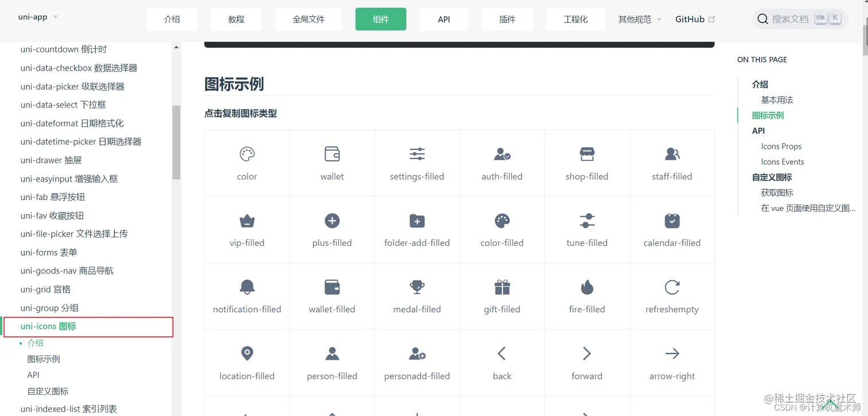This screenshot has height=416, width=868.
Task: Jump to Icons Props in outline
Action: point(781,147)
